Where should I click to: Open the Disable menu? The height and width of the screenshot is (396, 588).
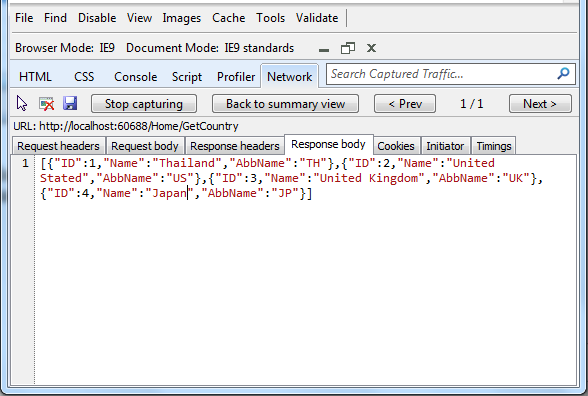[97, 18]
